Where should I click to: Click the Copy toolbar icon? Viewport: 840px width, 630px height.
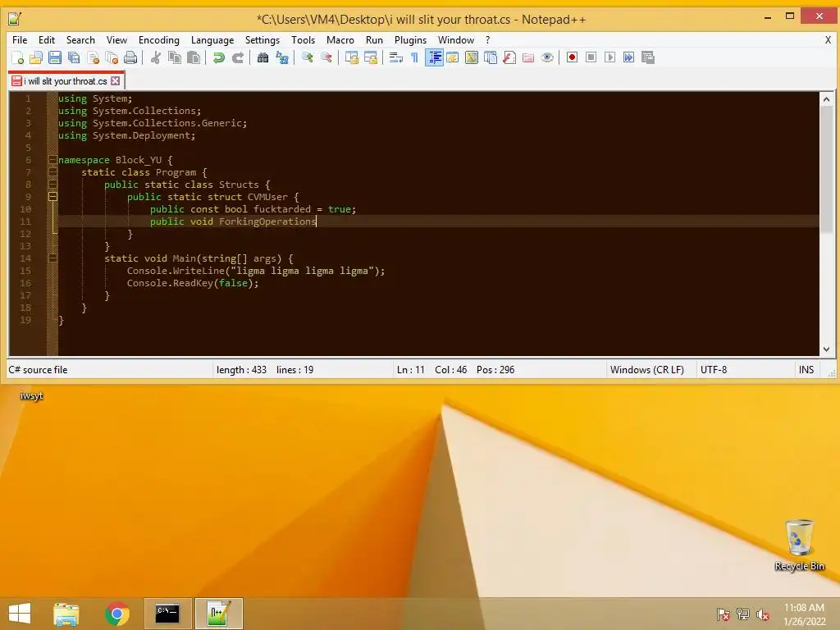click(x=175, y=57)
